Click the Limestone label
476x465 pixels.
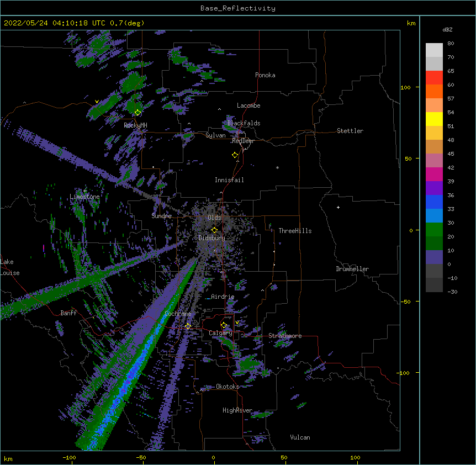(84, 197)
